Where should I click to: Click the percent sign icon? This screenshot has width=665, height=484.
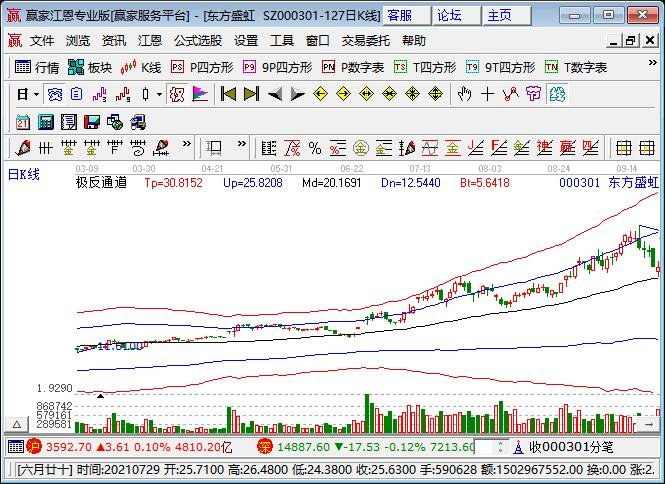click(315, 148)
